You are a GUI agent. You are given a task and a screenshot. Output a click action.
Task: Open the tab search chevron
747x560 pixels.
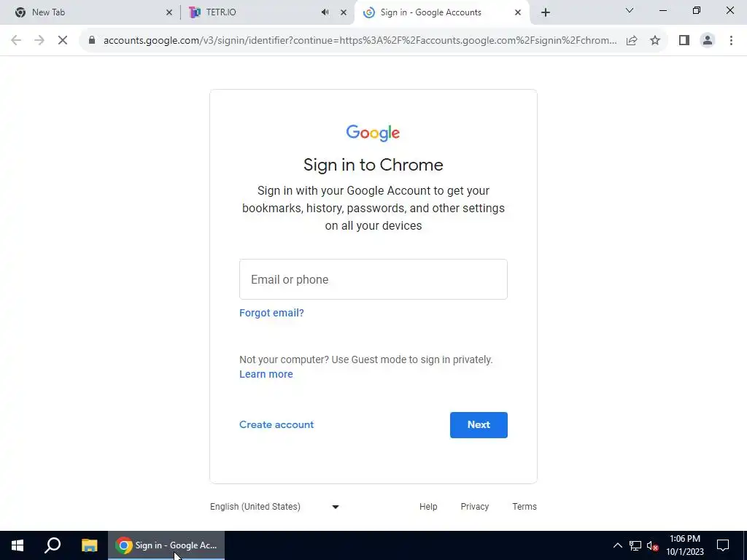click(630, 10)
